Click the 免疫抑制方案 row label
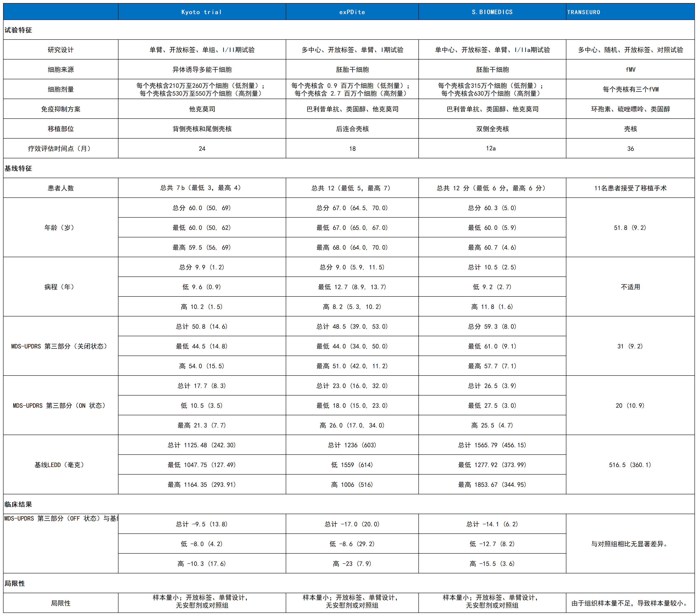 pyautogui.click(x=61, y=109)
